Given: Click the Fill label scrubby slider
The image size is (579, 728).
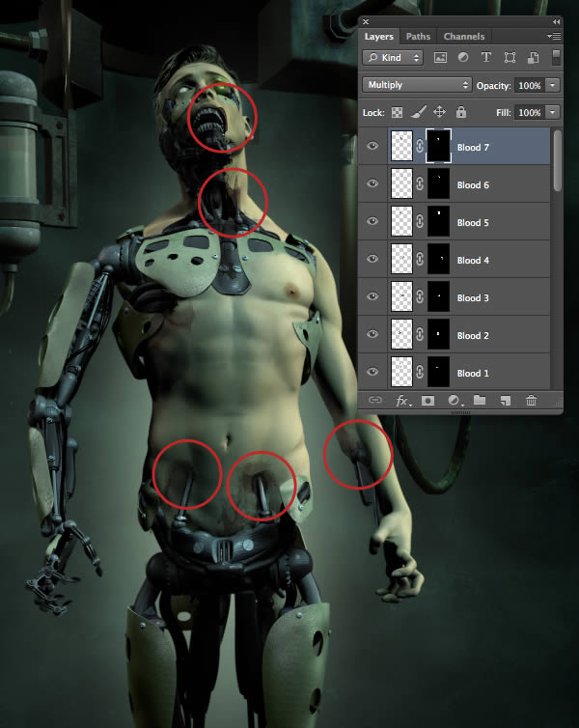Looking at the screenshot, I should pyautogui.click(x=504, y=112).
